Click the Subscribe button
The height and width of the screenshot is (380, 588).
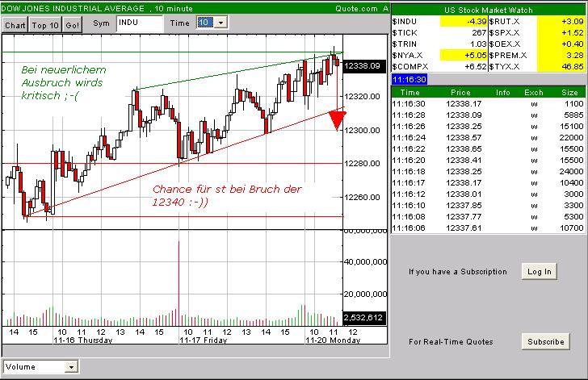tap(546, 341)
